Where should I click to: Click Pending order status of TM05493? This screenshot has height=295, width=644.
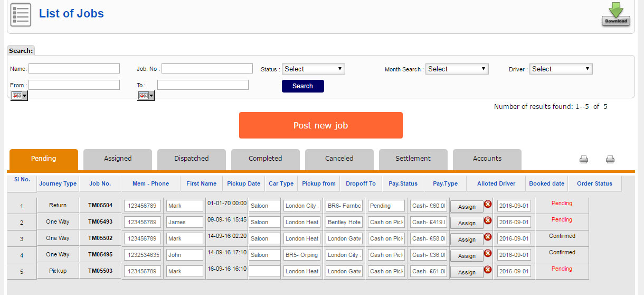coord(562,220)
